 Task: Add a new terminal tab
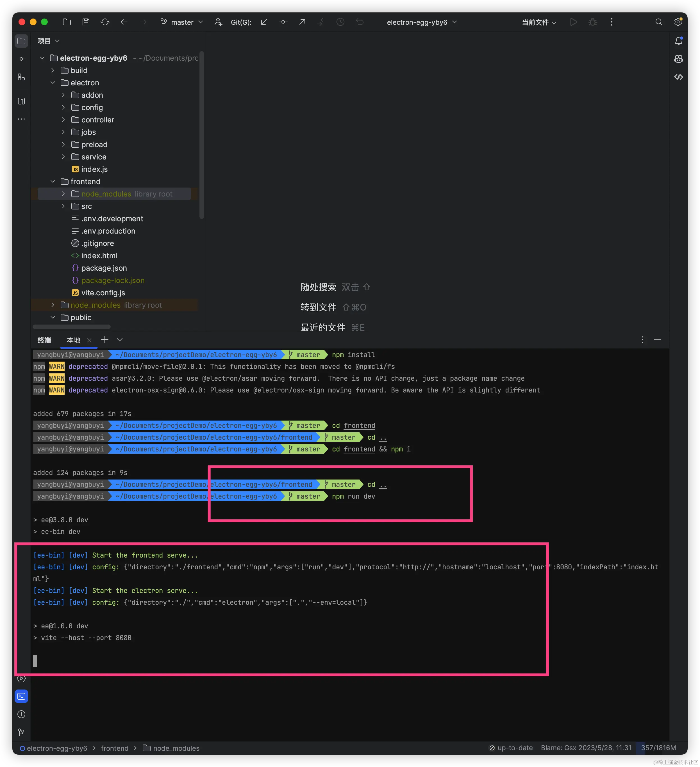click(x=105, y=340)
